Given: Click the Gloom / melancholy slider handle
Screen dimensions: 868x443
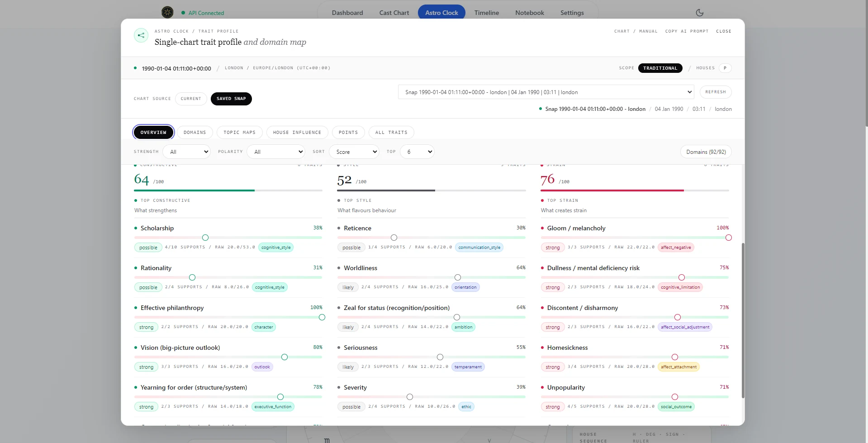Looking at the screenshot, I should 729,238.
